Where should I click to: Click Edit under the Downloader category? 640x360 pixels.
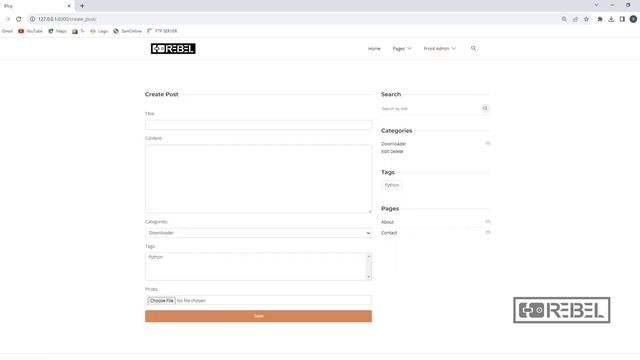pos(384,151)
